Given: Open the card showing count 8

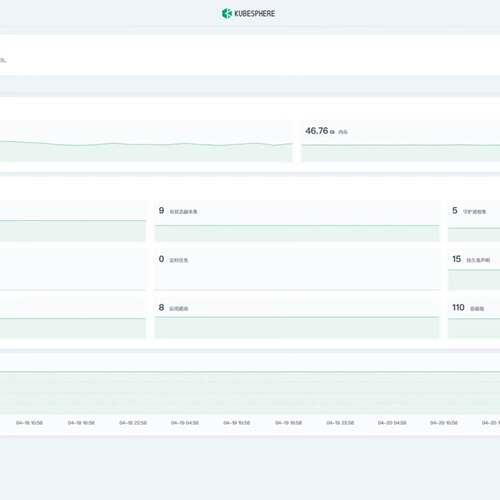Looking at the screenshot, I should 297,318.
